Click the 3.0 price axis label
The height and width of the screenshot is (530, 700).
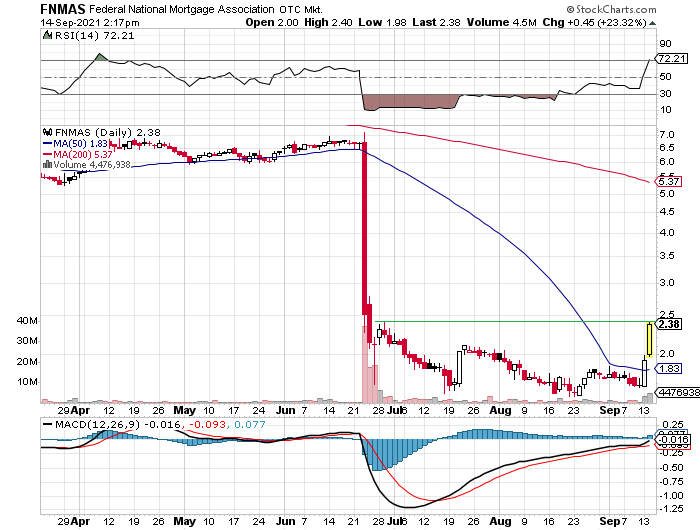[667, 283]
